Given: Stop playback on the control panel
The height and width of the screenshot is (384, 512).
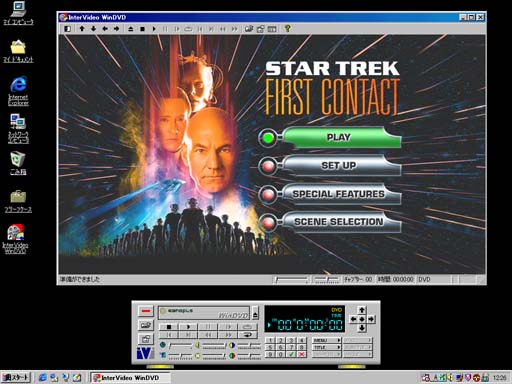Looking at the screenshot, I should pyautogui.click(x=169, y=327).
